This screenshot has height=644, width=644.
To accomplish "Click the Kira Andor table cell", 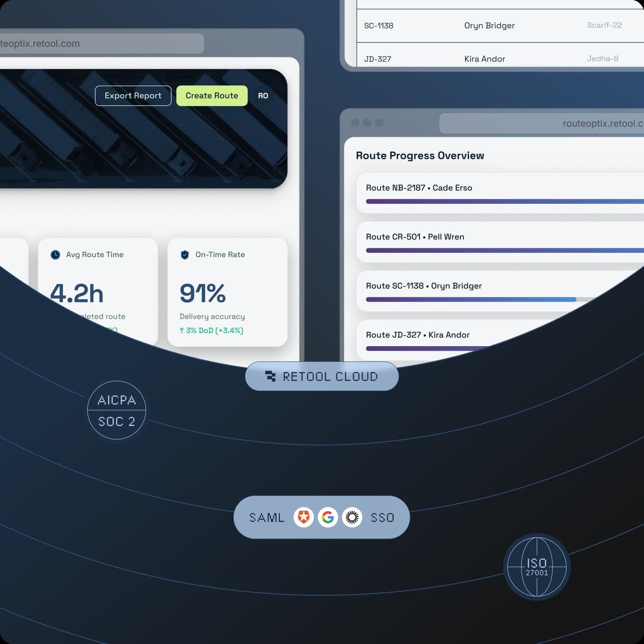I will pos(485,59).
